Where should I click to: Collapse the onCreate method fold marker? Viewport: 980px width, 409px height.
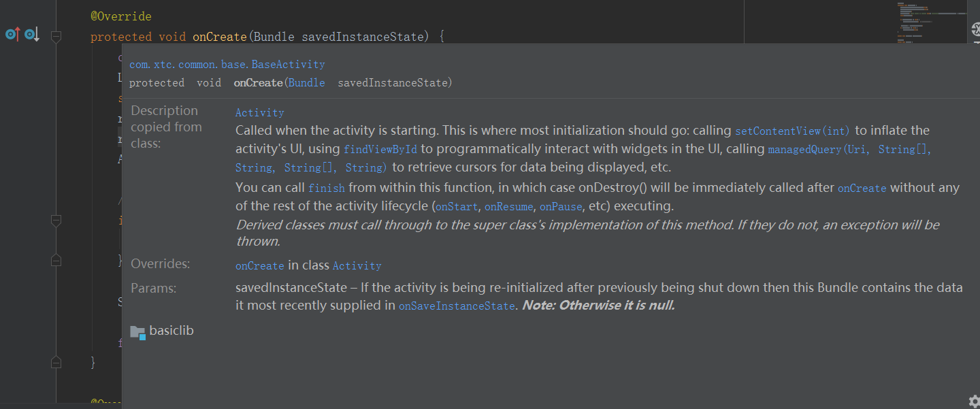coord(56,37)
